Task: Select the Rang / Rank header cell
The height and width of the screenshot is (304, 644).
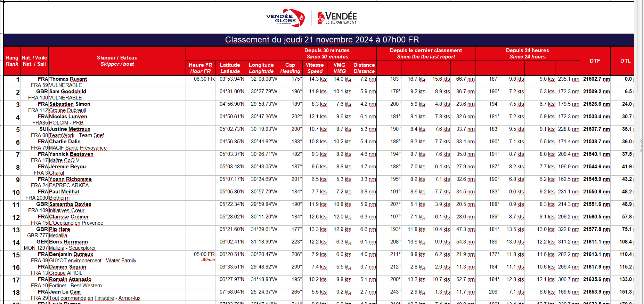Action: click(12, 61)
